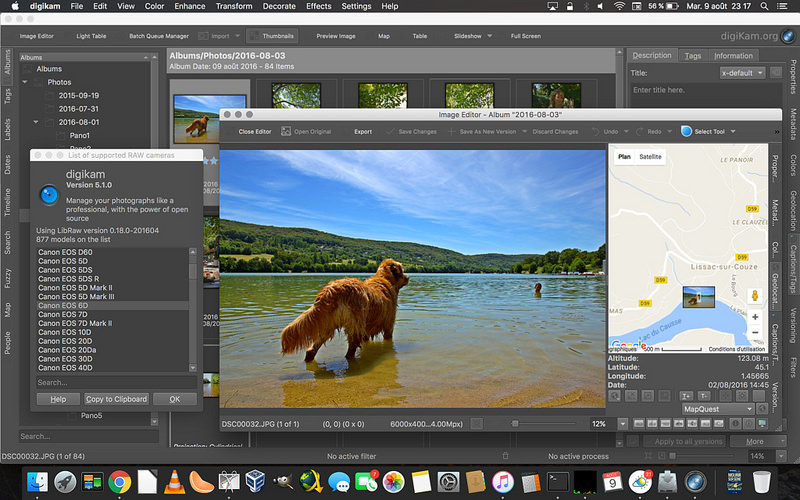This screenshot has height=500, width=800.
Task: Zoom out on the map with minus button
Action: point(755,333)
